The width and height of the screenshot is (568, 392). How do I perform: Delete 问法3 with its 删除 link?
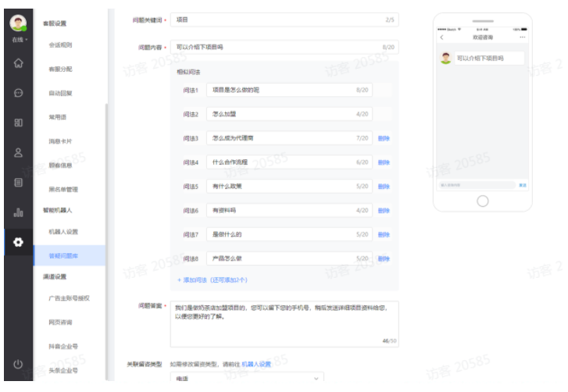384,138
